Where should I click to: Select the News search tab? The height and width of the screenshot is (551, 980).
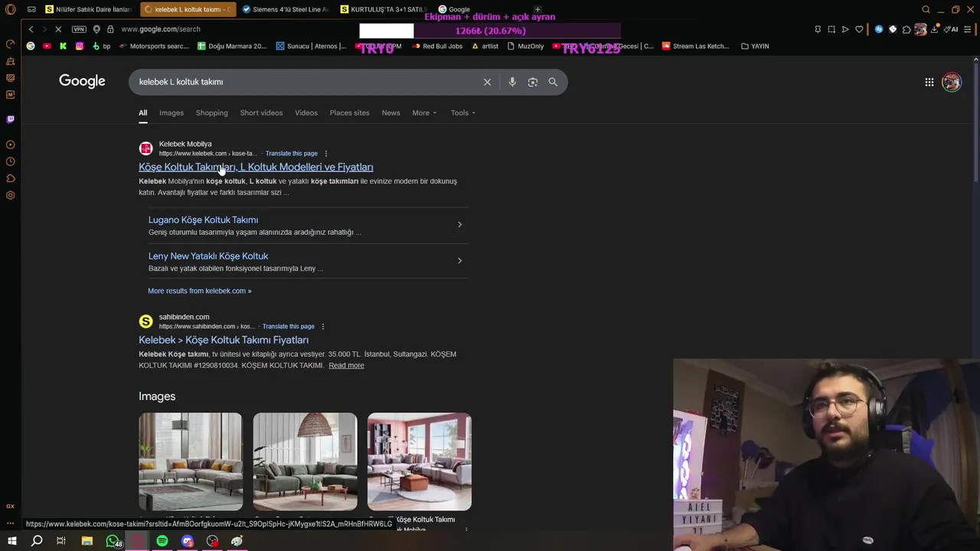coord(390,112)
